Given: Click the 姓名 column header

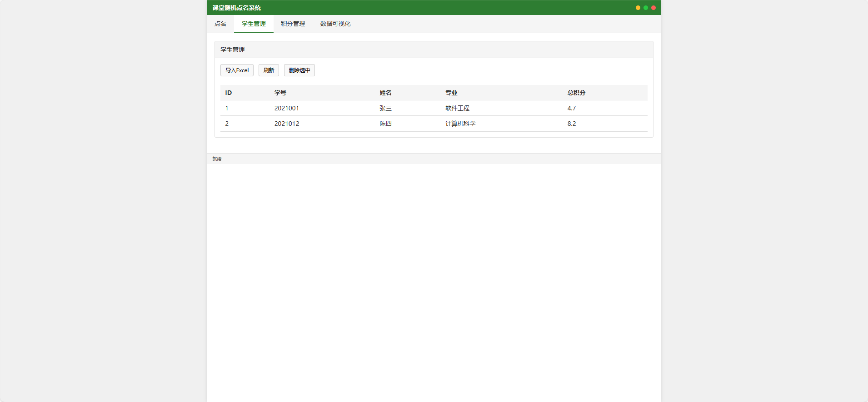Looking at the screenshot, I should click(385, 93).
